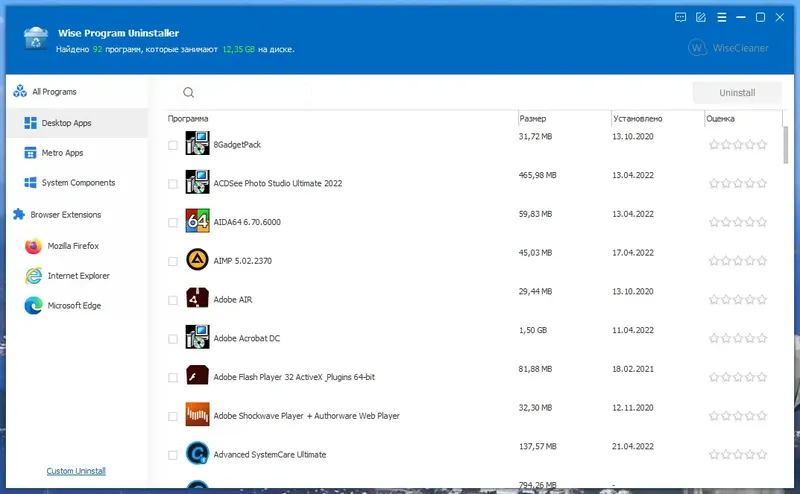The width and height of the screenshot is (800, 494).
Task: Click the Adobe AIR icon
Action: click(x=197, y=299)
